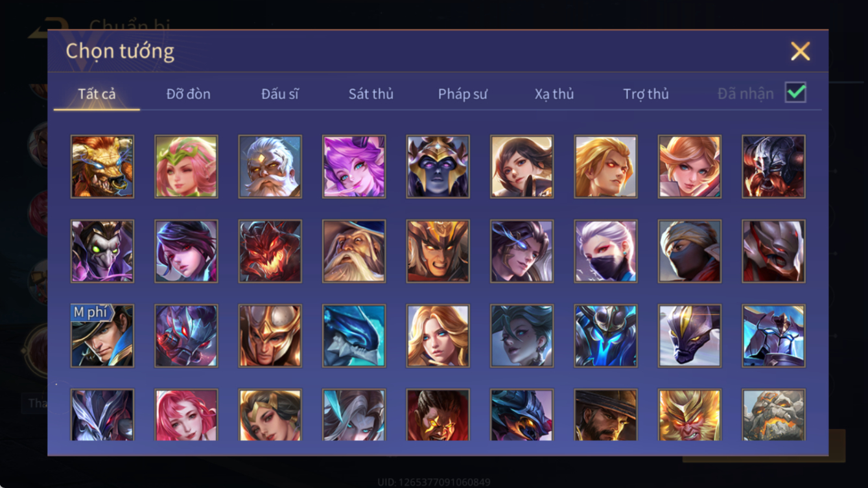Pick the purple-haired girl hero portrait
The image size is (868, 488).
click(354, 167)
